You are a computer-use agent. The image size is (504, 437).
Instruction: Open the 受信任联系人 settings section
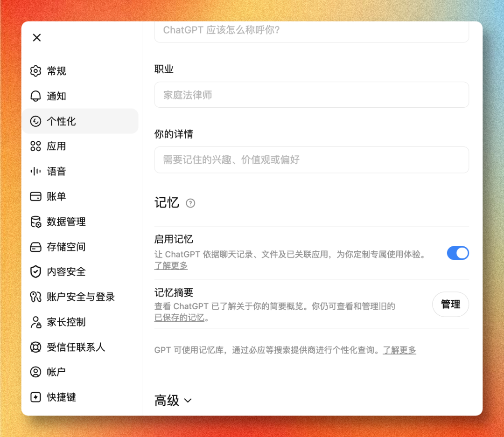(x=80, y=347)
